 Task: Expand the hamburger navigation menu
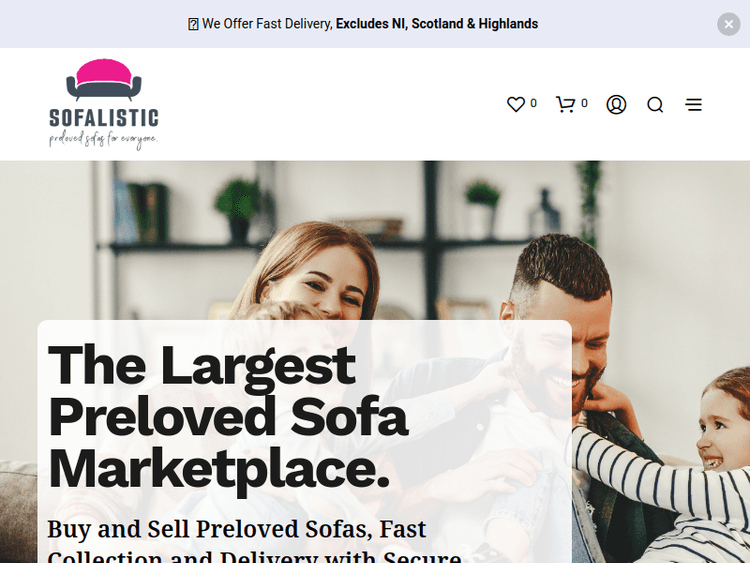point(694,104)
